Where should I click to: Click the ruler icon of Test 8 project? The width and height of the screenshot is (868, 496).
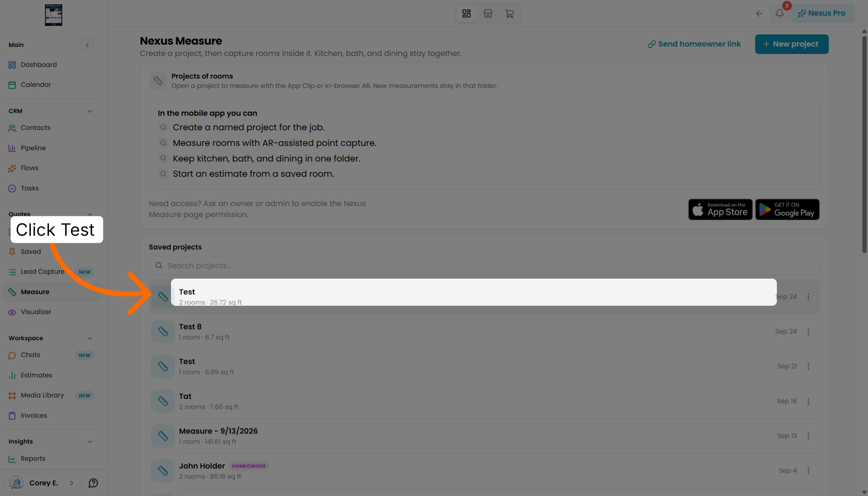point(163,331)
